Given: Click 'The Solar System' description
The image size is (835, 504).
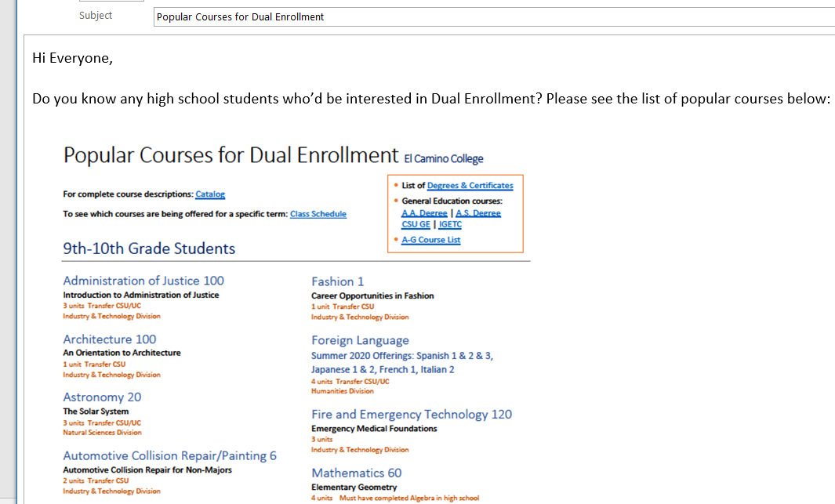Looking at the screenshot, I should coord(96,412).
